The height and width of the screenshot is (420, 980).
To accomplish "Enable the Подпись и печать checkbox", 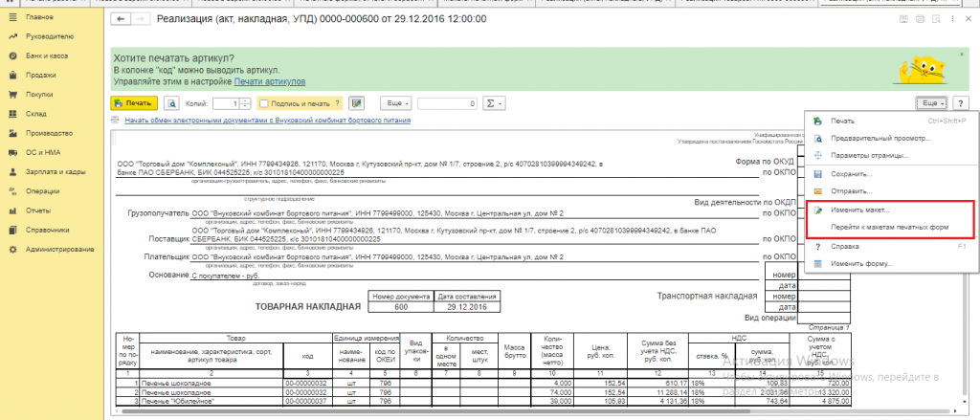I will [x=264, y=103].
